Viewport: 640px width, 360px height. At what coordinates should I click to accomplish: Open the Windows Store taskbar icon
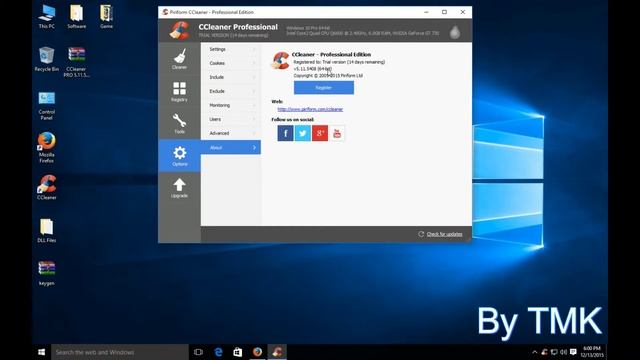[238, 352]
